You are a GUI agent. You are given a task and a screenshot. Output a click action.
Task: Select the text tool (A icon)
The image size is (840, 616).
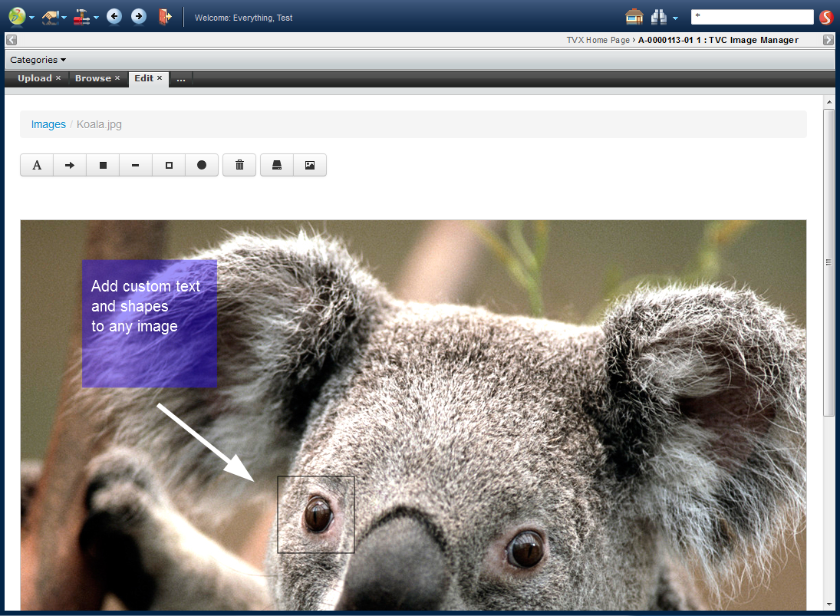point(37,165)
